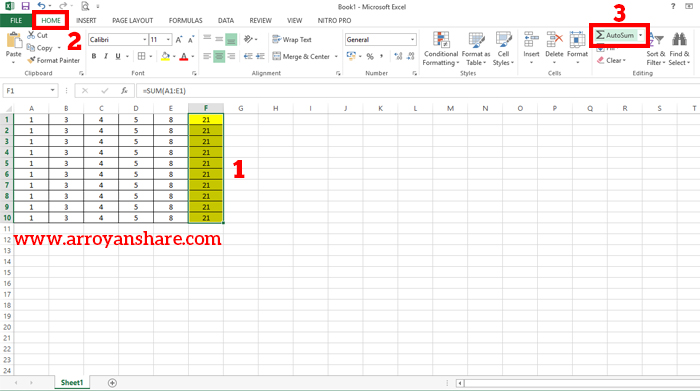Click the Cut scissors icon
The height and width of the screenshot is (391, 700).
31,35
